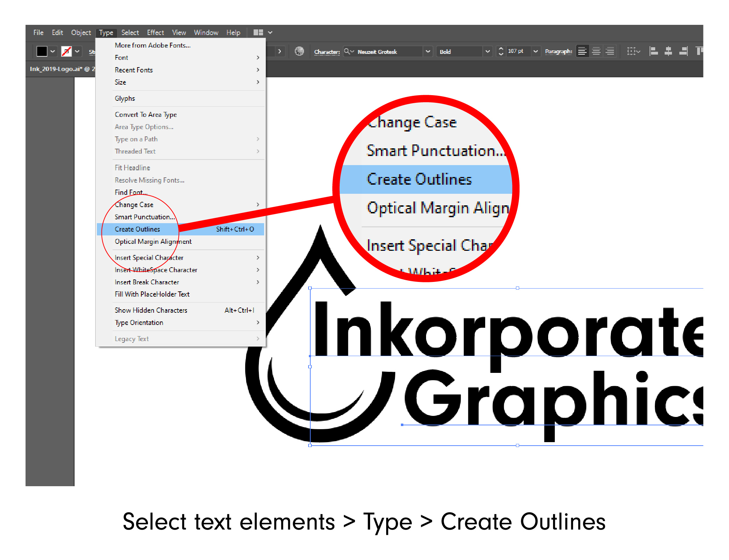Toggle Show Hidden Characters in the Type menu
This screenshot has width=729, height=560.
click(x=151, y=310)
